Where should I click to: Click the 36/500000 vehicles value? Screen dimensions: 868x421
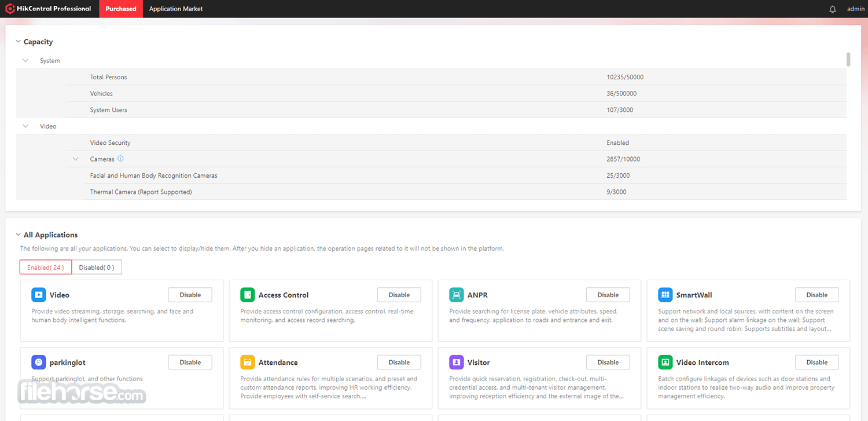621,93
